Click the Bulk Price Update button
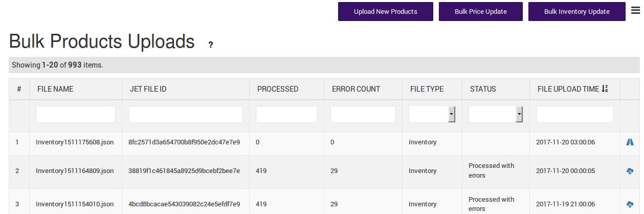 480,11
